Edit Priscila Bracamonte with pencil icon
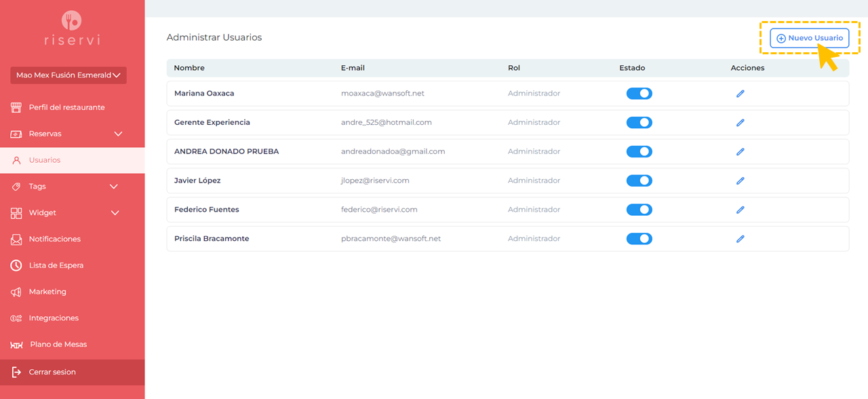 (x=741, y=239)
